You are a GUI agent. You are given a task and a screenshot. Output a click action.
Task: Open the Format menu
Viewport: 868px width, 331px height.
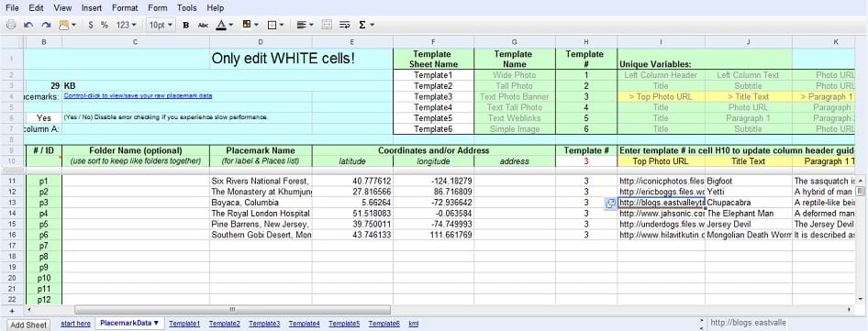(x=125, y=8)
